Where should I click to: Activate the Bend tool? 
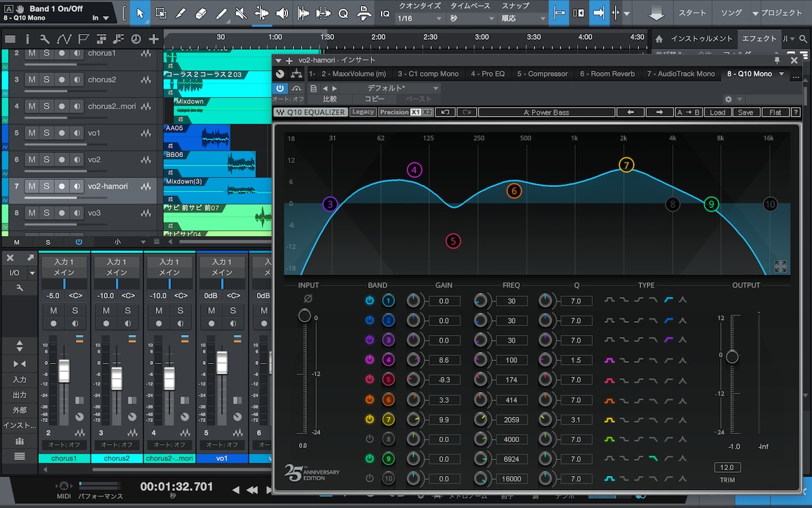262,13
